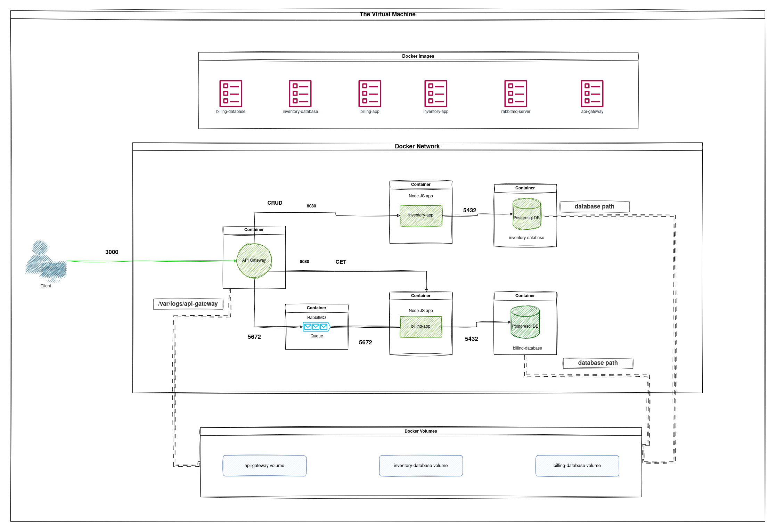Click the database path label below billing-database
Image resolution: width=776 pixels, height=532 pixels.
click(x=598, y=363)
